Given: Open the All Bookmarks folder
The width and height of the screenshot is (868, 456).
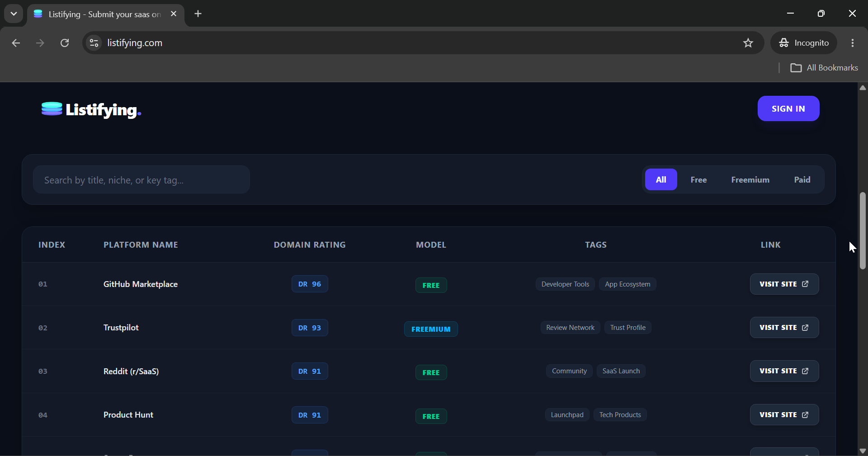Looking at the screenshot, I should (824, 68).
